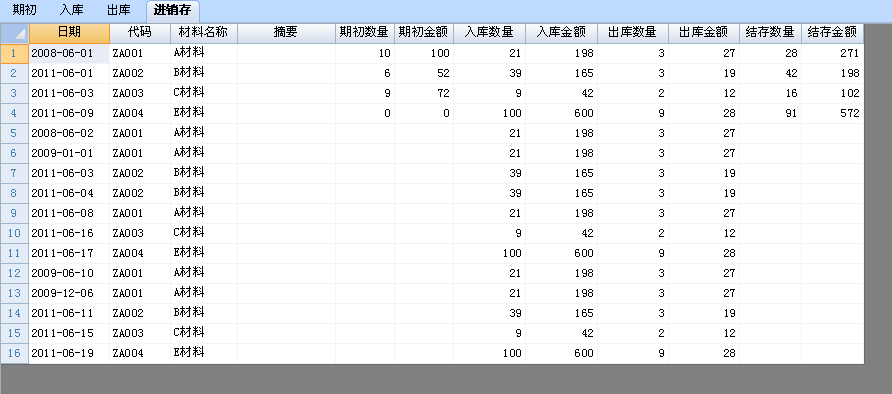
Task: Click C材料 name cell in row 3
Action: (x=204, y=93)
